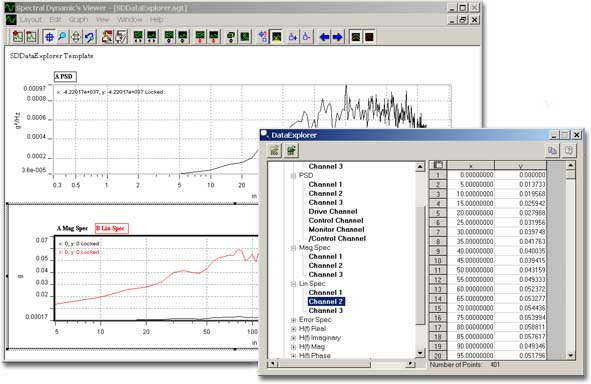The width and height of the screenshot is (591, 384).
Task: Expand the Error Spec tree node
Action: (x=294, y=320)
